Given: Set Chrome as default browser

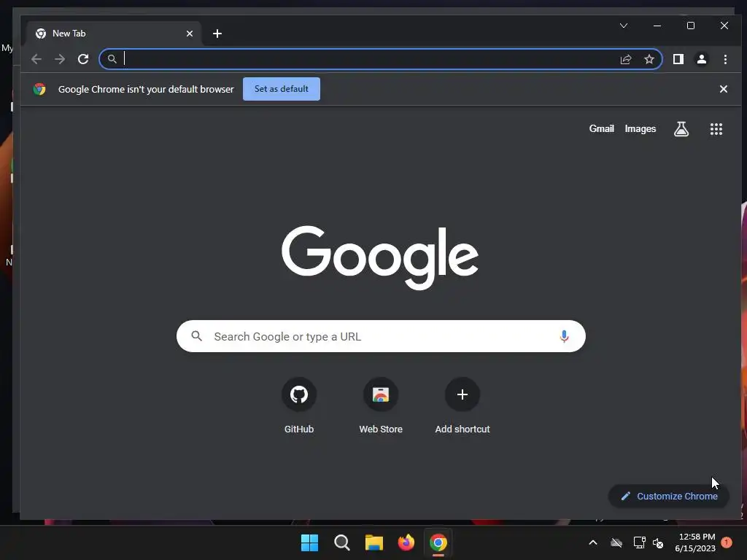Looking at the screenshot, I should (281, 89).
